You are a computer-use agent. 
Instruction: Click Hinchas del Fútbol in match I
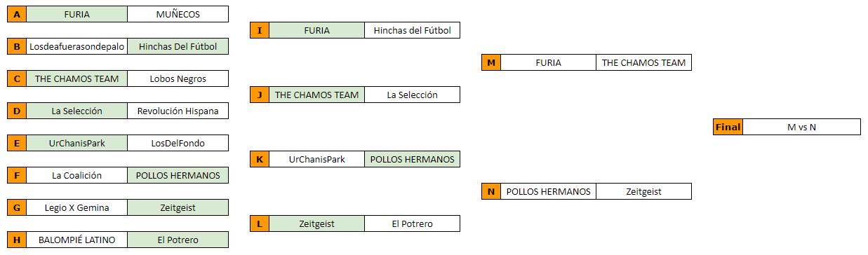pyautogui.click(x=413, y=30)
